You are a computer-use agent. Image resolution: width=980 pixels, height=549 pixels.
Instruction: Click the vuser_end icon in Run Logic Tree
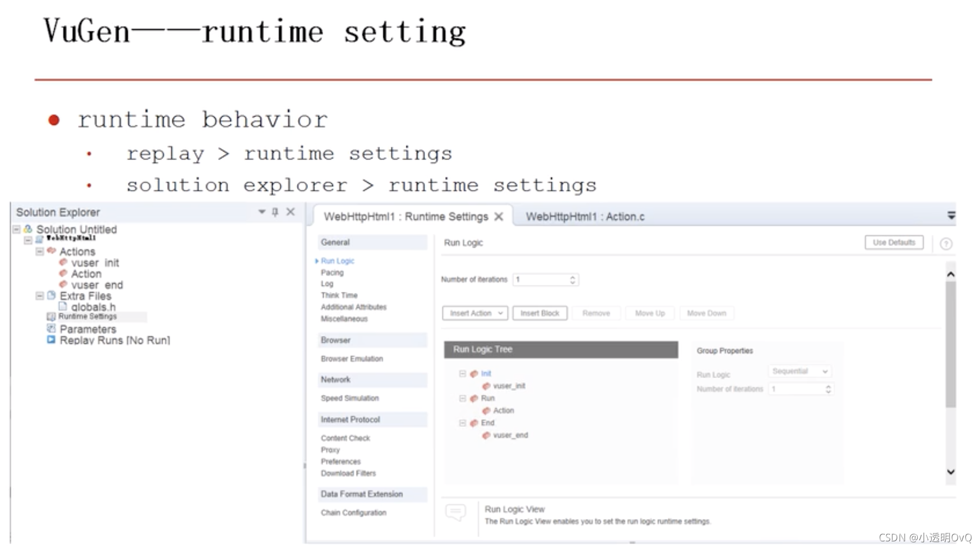486,435
